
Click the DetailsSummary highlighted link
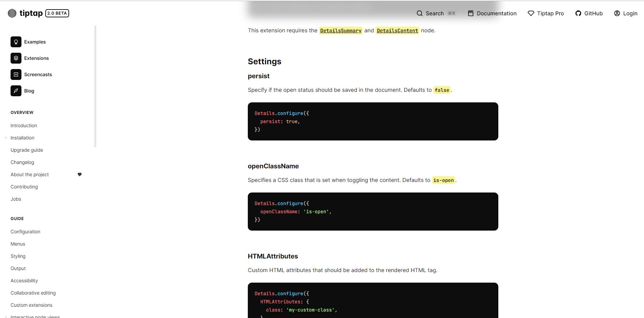(340, 30)
